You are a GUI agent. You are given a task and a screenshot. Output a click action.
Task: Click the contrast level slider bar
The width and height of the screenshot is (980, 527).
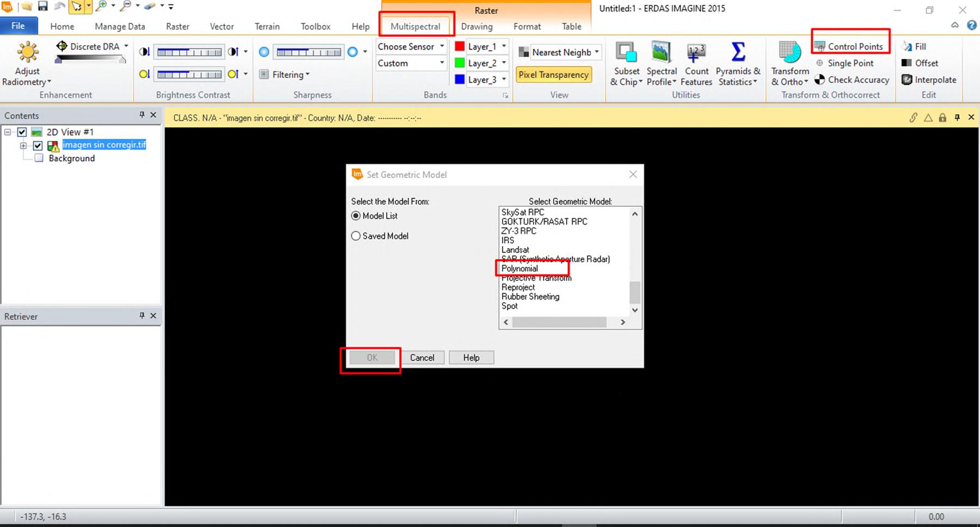189,52
